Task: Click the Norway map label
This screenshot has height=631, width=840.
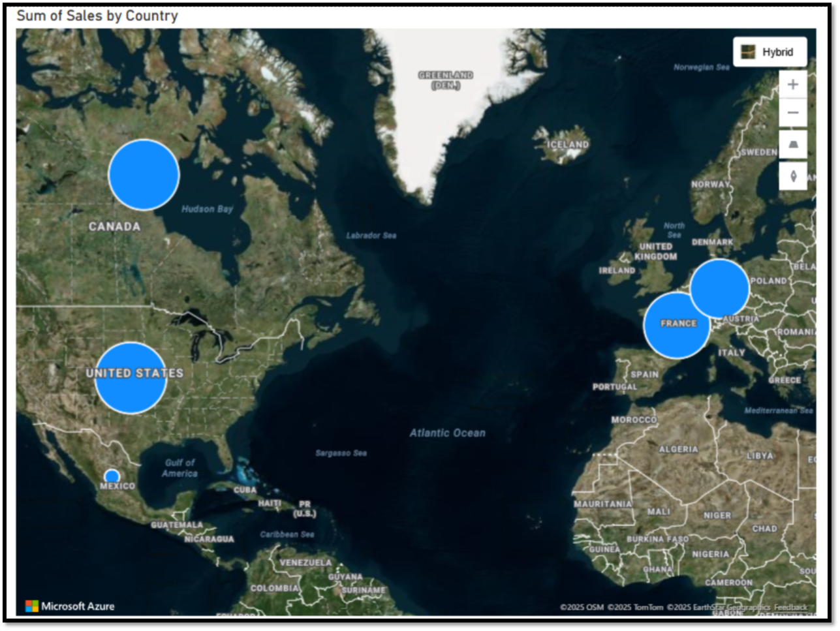Action: (x=711, y=185)
